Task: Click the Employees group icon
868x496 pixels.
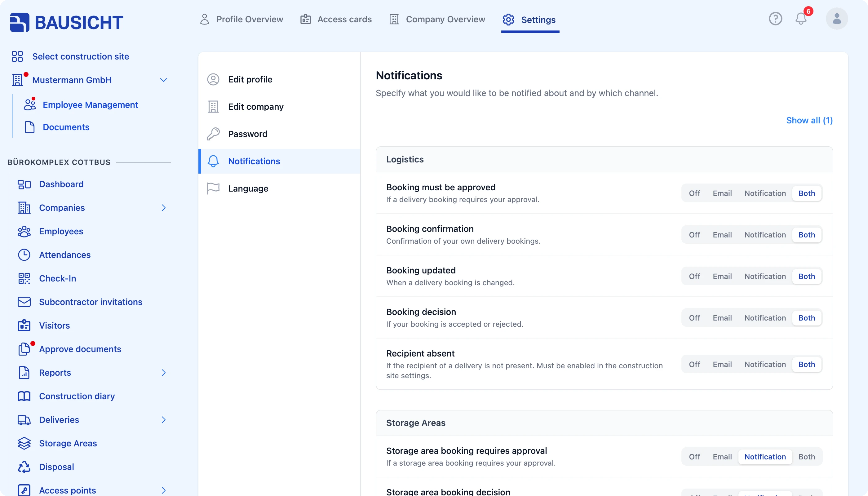Action: [24, 231]
